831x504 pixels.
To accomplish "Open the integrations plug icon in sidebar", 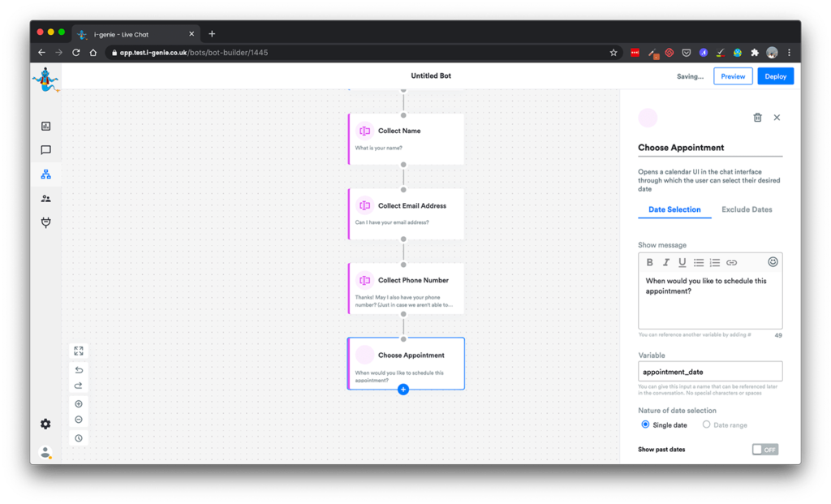I will click(x=45, y=222).
